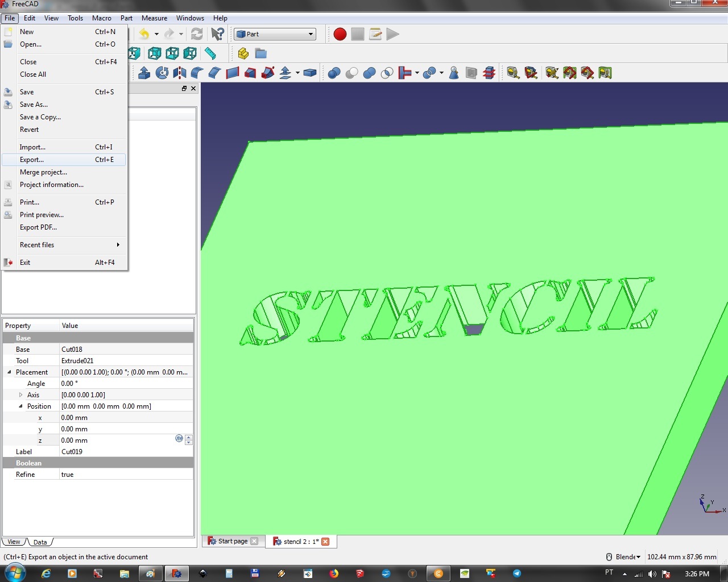Click the Undo arrow icon
This screenshot has width=728, height=582.
click(x=144, y=34)
